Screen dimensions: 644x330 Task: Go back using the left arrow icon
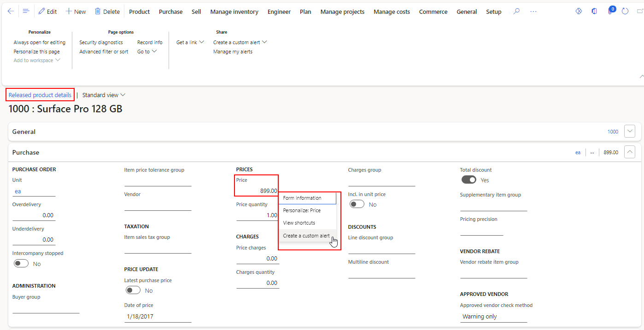click(x=11, y=12)
